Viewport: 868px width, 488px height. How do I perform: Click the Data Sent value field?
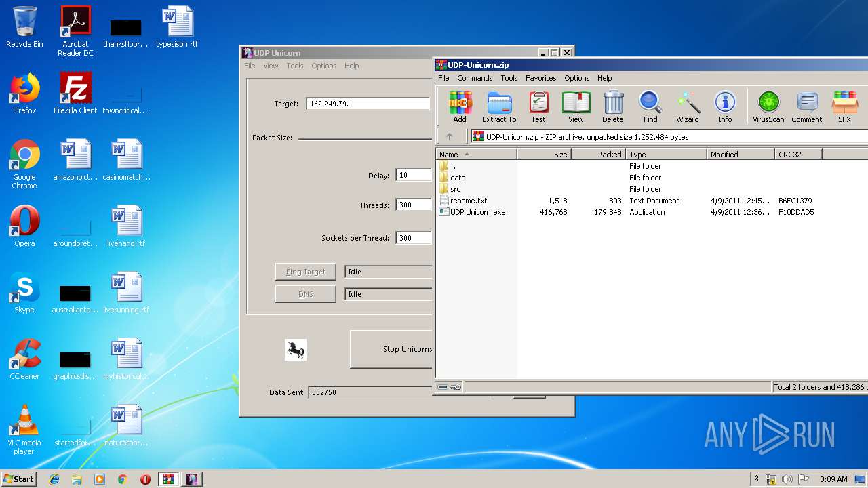[x=370, y=392]
